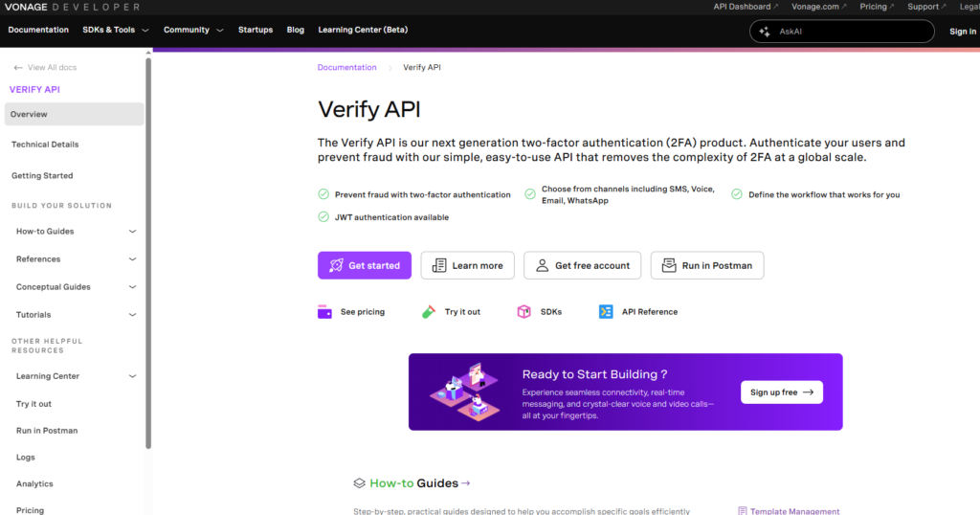Click the layers icon beside How-to Guides heading
The height and width of the screenshot is (515, 980).
point(360,483)
